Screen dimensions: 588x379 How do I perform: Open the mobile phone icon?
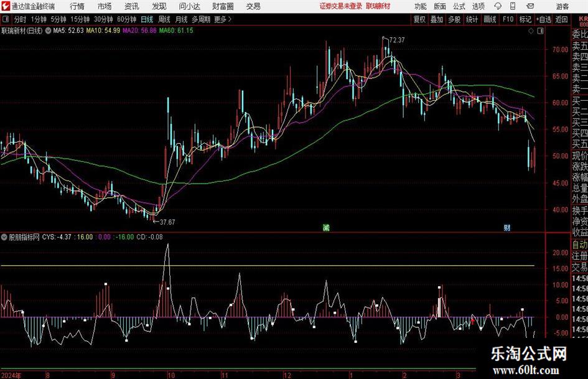(x=513, y=6)
